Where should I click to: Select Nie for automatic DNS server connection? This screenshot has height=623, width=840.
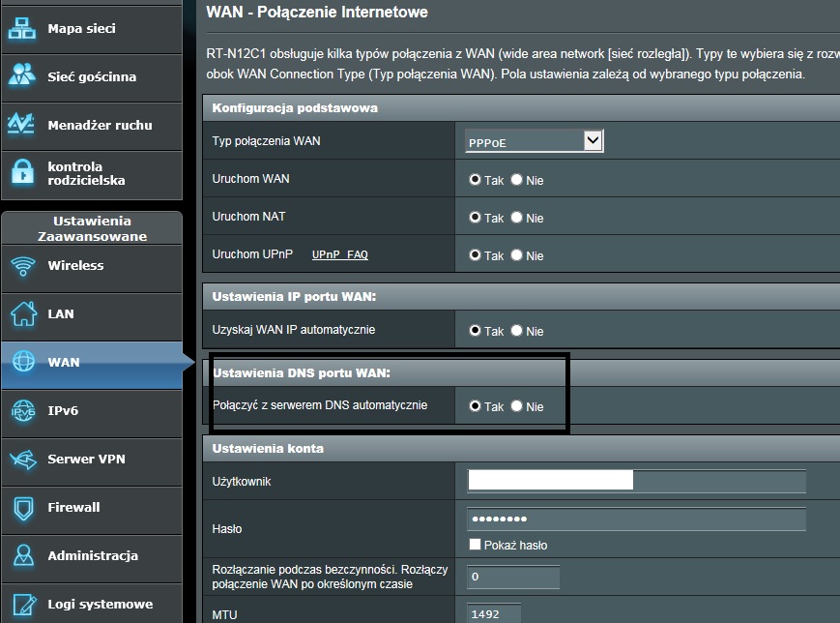tap(516, 406)
